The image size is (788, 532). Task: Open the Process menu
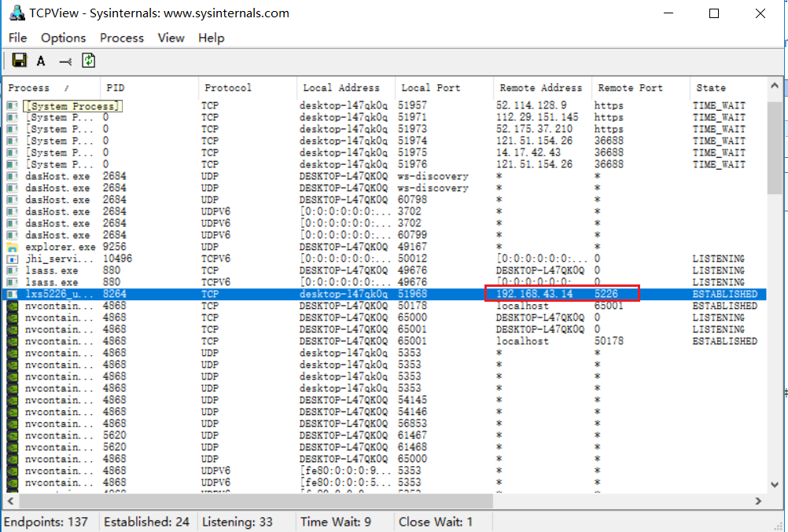[x=122, y=39]
